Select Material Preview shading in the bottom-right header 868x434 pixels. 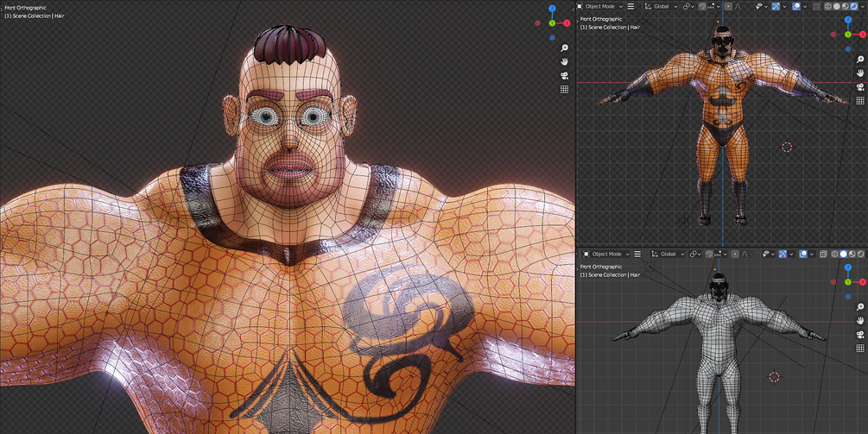(x=852, y=255)
